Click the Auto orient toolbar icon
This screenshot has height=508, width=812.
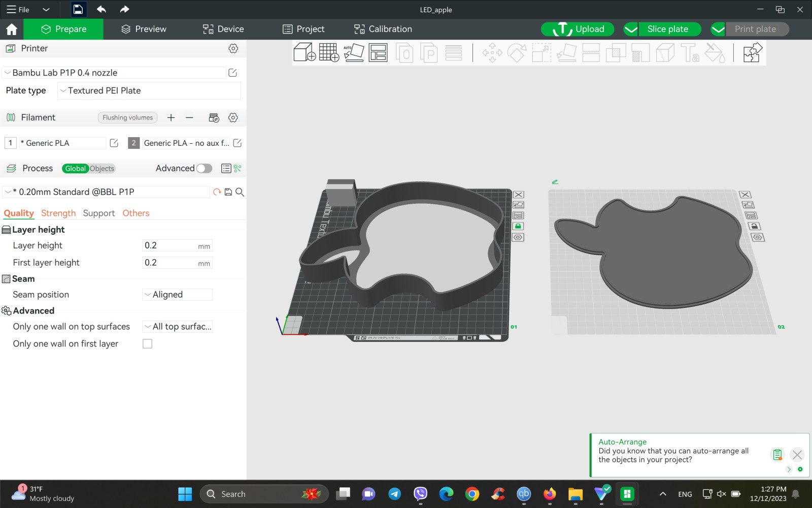(354, 53)
